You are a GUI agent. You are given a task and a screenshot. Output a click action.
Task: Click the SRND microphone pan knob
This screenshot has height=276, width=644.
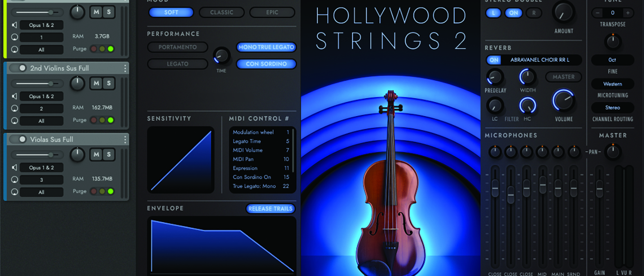pos(574,152)
